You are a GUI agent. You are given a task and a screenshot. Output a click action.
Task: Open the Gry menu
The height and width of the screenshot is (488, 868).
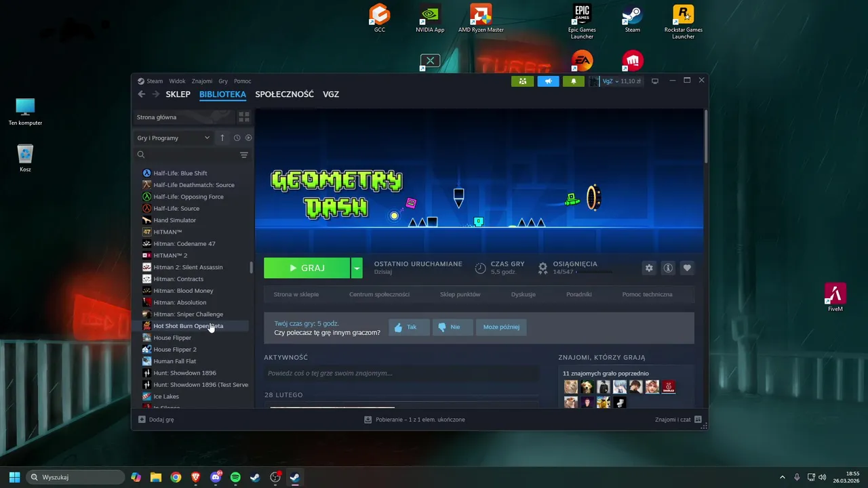click(223, 81)
